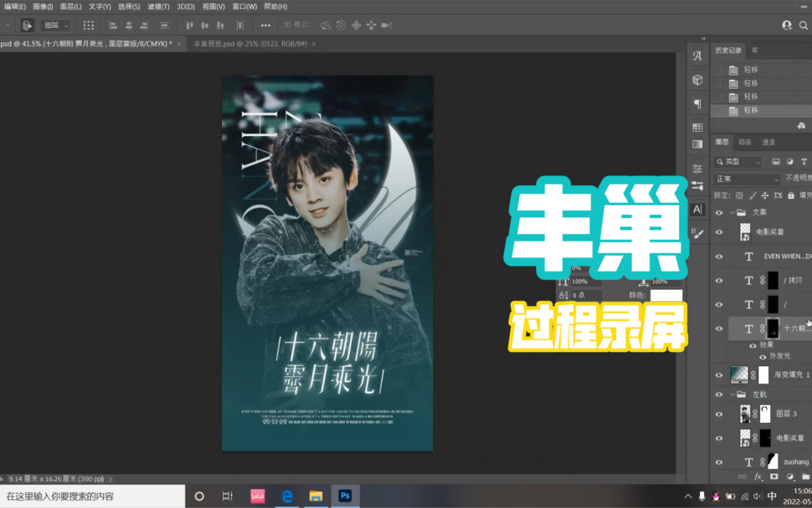The height and width of the screenshot is (508, 812).
Task: Switch to 丰巢预览.psd document tab
Action: click(x=250, y=44)
